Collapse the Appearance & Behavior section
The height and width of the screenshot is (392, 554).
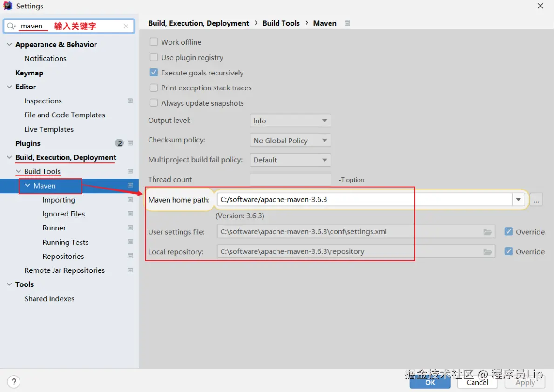9,44
